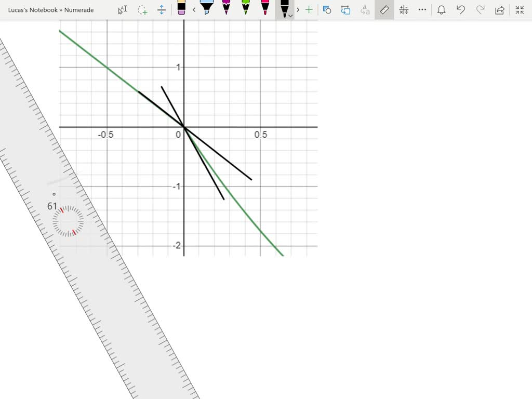Pick the green pencil tool
Viewport: 532px width, 399px height.
pyautogui.click(x=246, y=9)
